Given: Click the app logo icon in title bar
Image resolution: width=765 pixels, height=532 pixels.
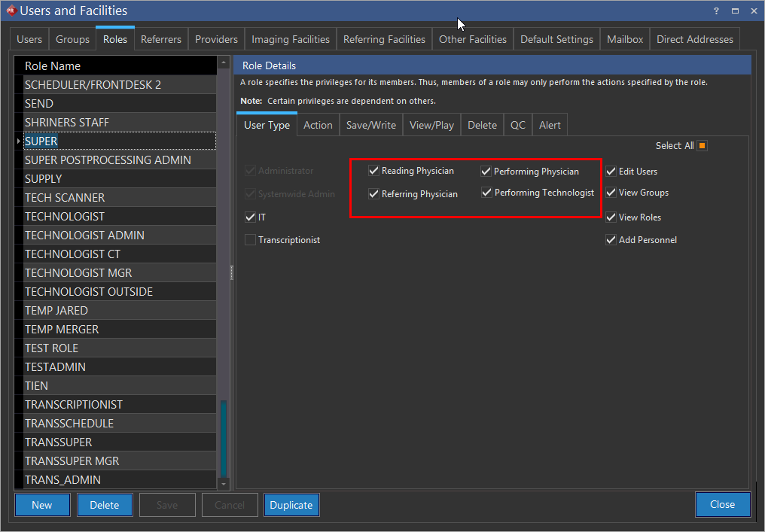Looking at the screenshot, I should (x=11, y=11).
